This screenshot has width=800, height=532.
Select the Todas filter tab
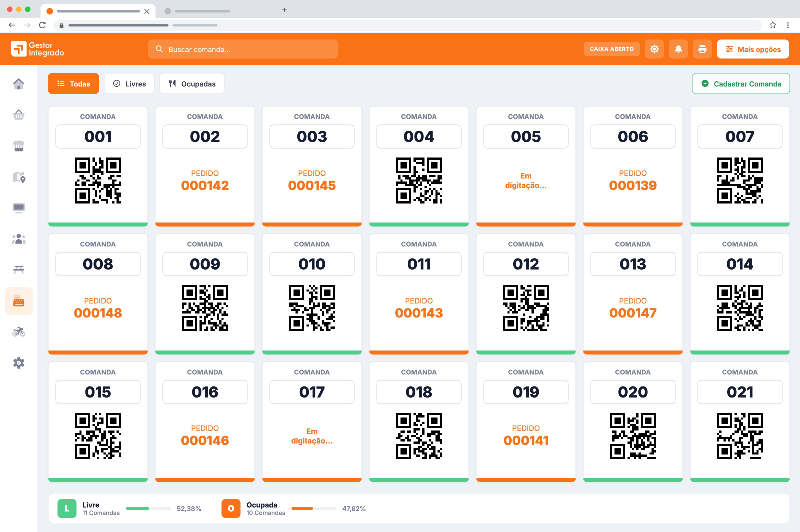[73, 83]
